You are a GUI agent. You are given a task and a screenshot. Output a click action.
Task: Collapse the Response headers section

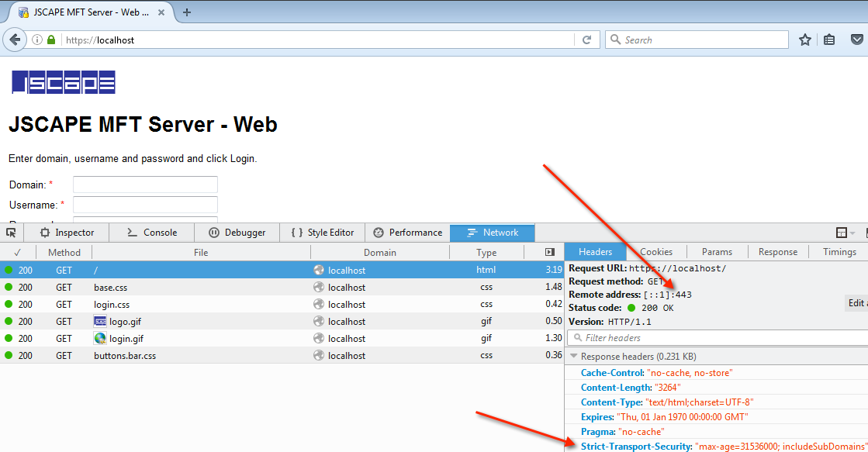click(575, 357)
